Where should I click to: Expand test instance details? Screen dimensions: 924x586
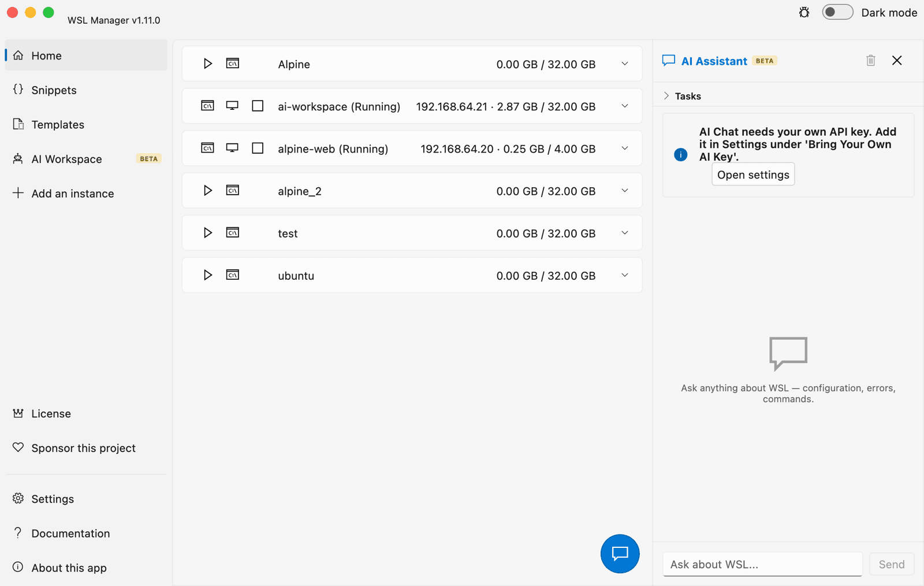pyautogui.click(x=625, y=232)
